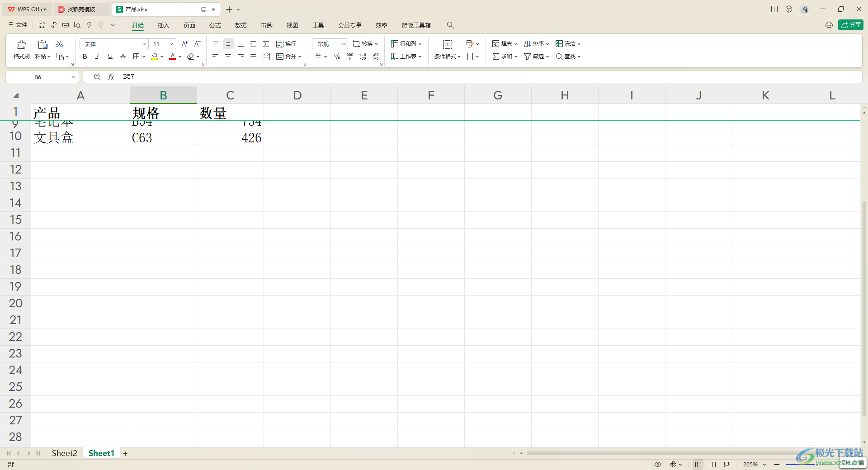Click the Format Painter (格式刷) icon
The height and width of the screenshot is (470, 868).
[x=21, y=44]
